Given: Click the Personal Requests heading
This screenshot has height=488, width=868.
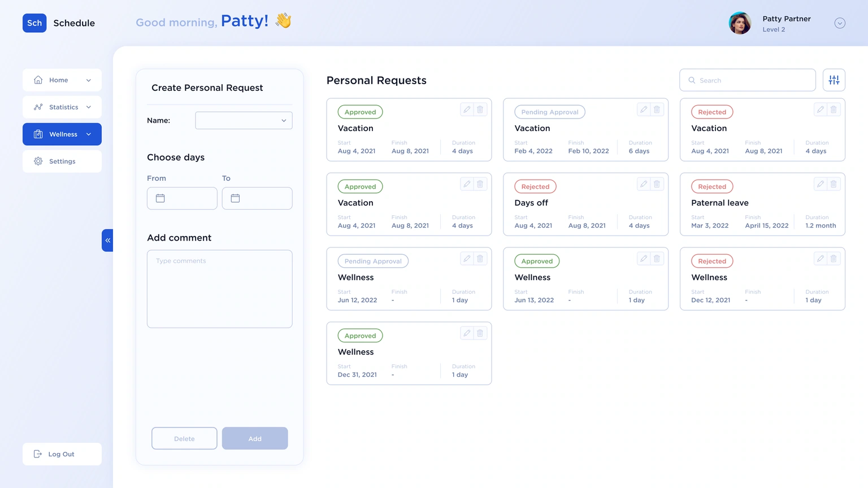Looking at the screenshot, I should pos(376,80).
